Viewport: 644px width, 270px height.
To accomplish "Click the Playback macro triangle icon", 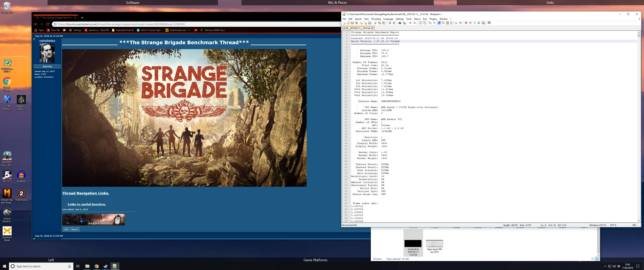I will click(475, 23).
